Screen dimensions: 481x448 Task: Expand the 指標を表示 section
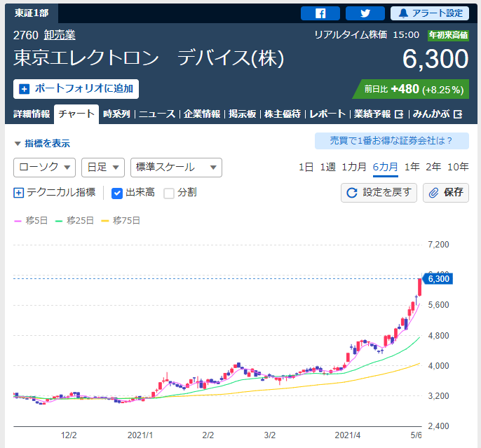pos(42,143)
